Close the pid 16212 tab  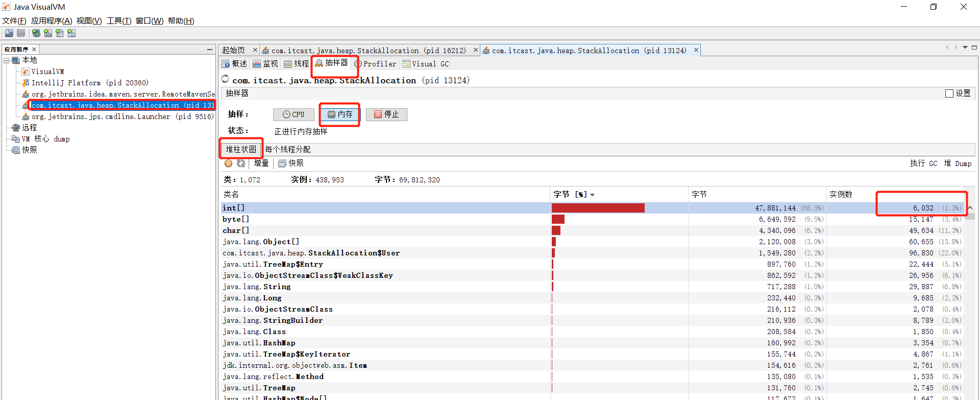tap(475, 50)
